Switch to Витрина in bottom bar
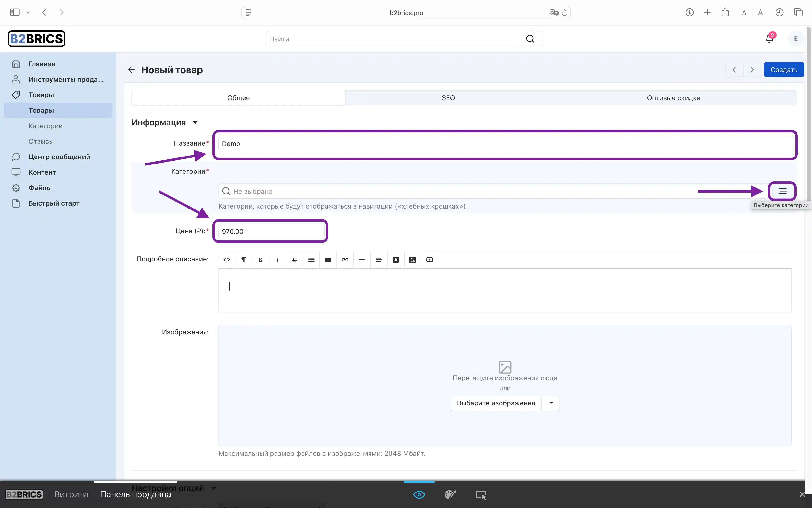Screen dimensions: 812x508 click(x=71, y=494)
